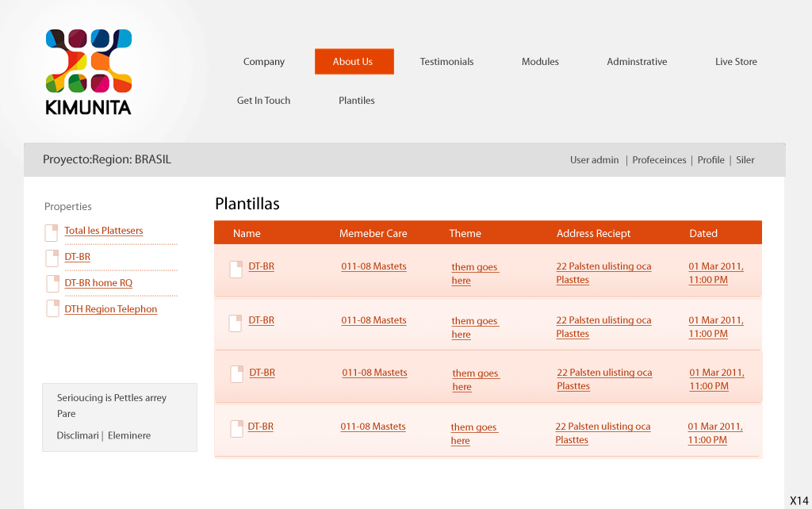
Task: Click the document icon in second table row
Action: (x=235, y=323)
